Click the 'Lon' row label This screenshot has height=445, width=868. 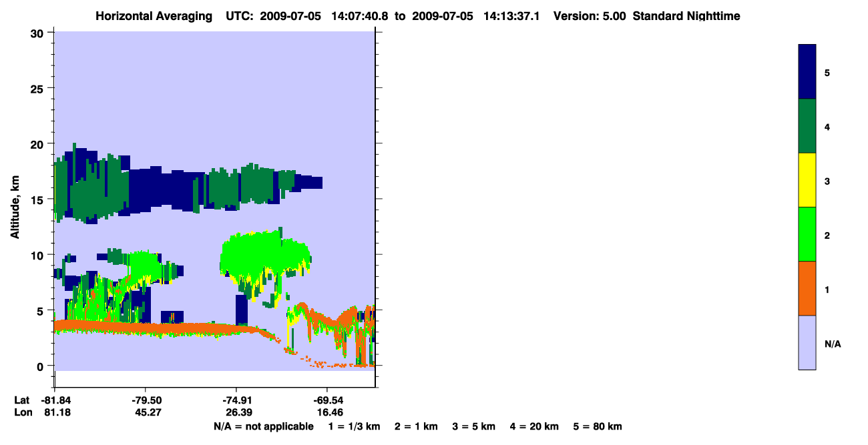pyautogui.click(x=23, y=413)
